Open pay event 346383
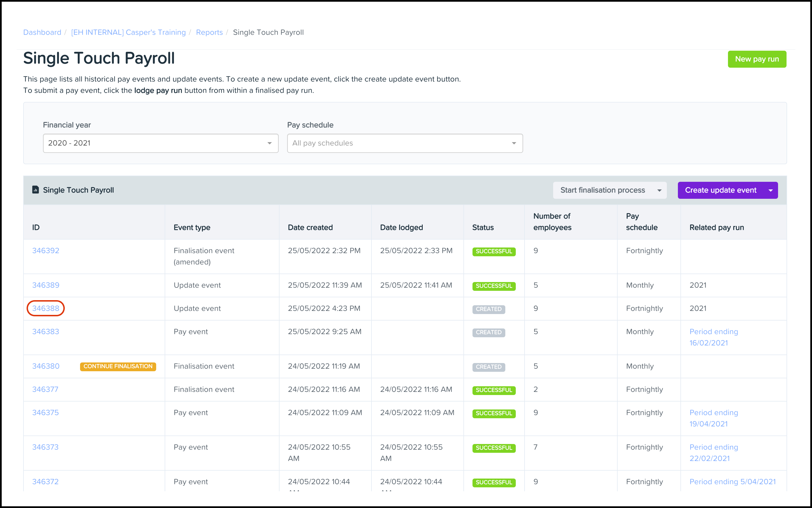 (45, 331)
